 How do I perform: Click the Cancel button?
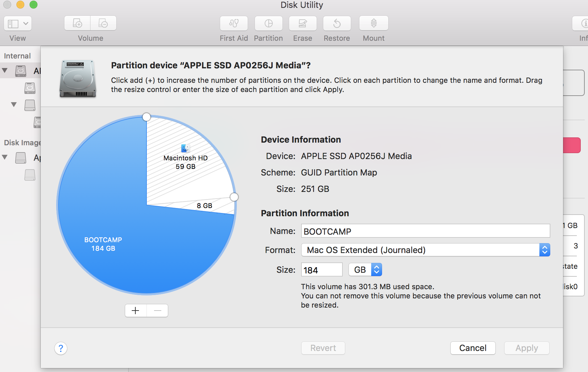pos(473,348)
